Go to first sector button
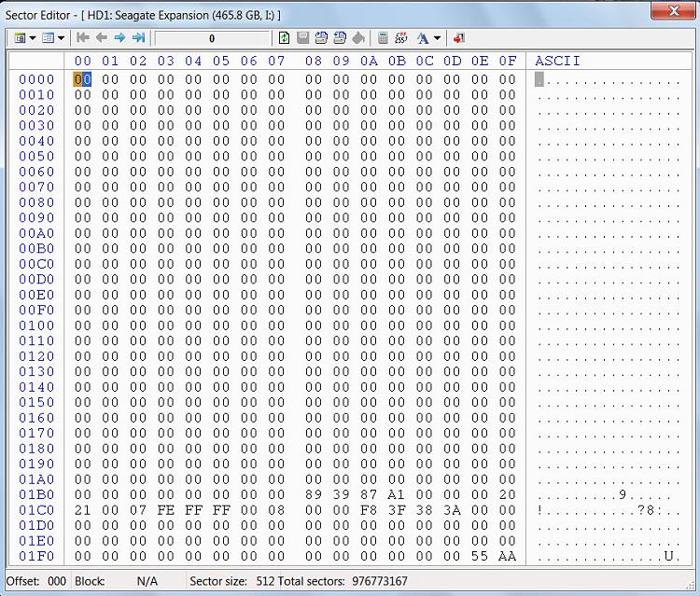 pyautogui.click(x=82, y=38)
